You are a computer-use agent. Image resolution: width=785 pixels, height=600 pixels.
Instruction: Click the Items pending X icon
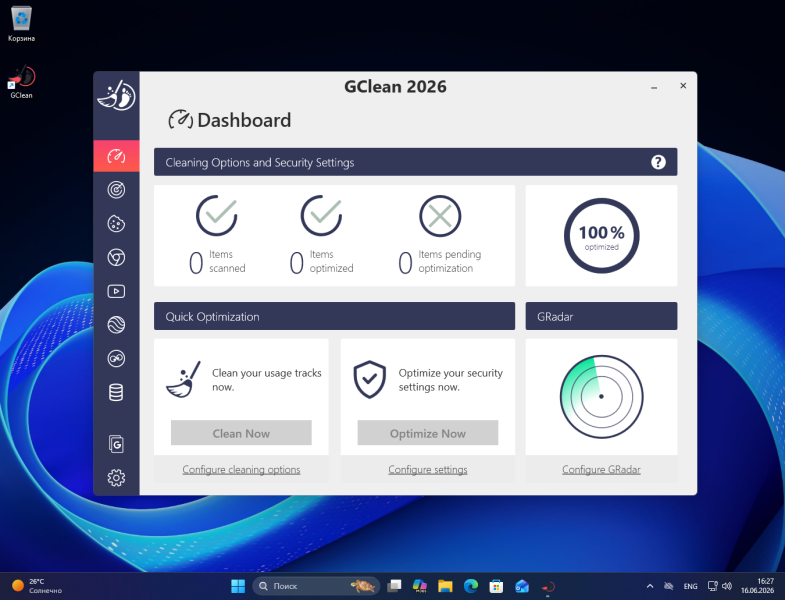440,216
